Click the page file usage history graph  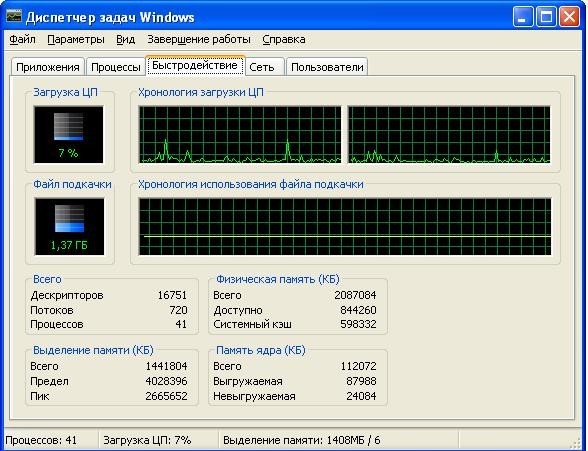tap(345, 227)
